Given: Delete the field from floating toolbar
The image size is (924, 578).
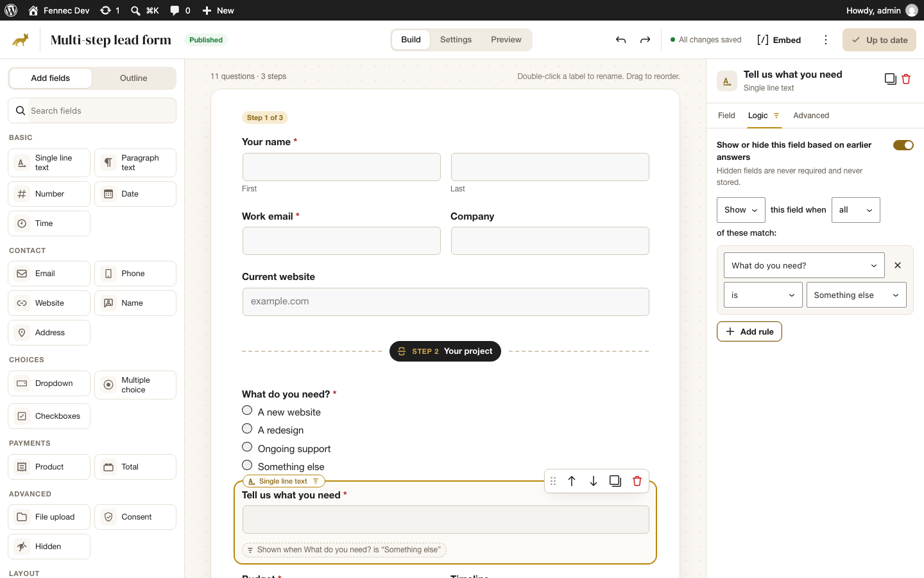Looking at the screenshot, I should (x=637, y=481).
